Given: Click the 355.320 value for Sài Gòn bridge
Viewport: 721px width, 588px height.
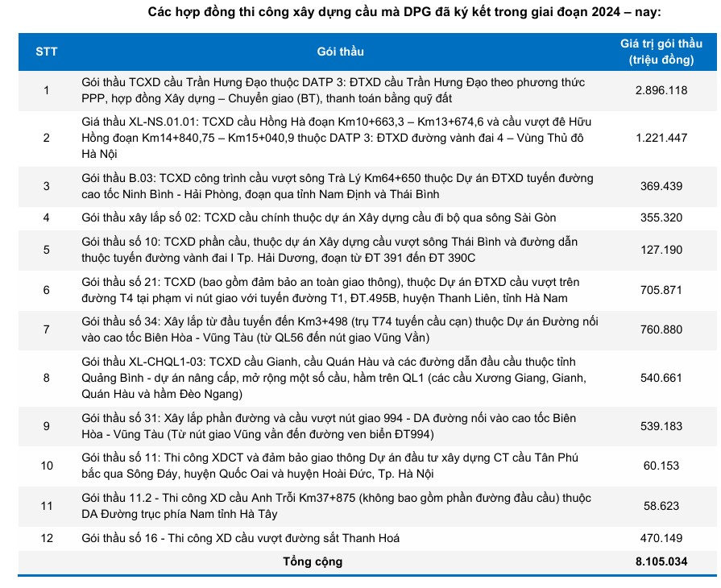Looking at the screenshot, I should (661, 217).
